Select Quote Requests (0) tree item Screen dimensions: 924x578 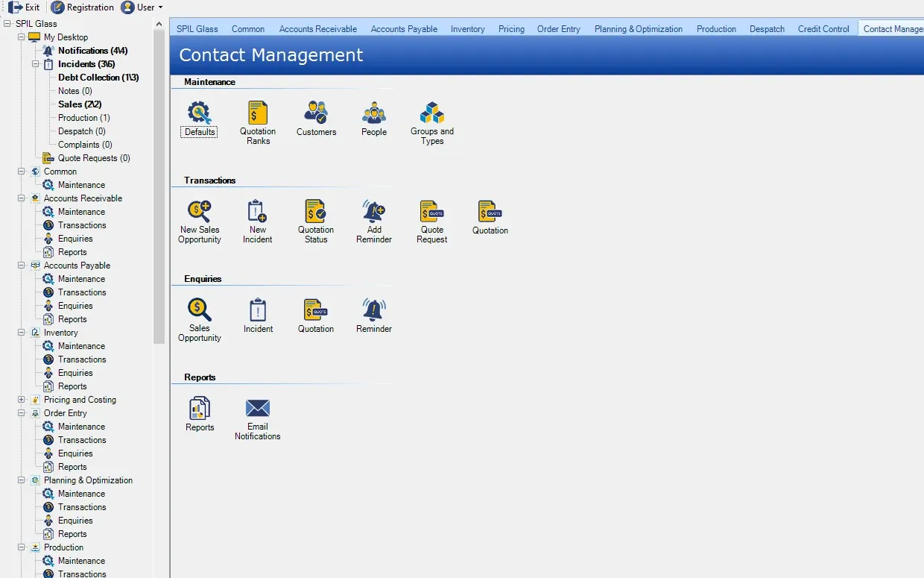coord(94,158)
